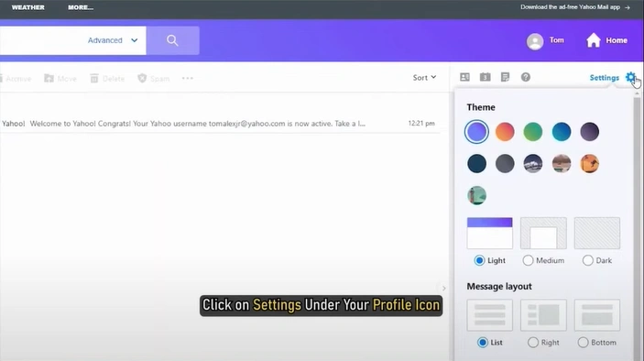This screenshot has height=361, width=644.
Task: Select the Right message layout radio
Action: pos(533,343)
